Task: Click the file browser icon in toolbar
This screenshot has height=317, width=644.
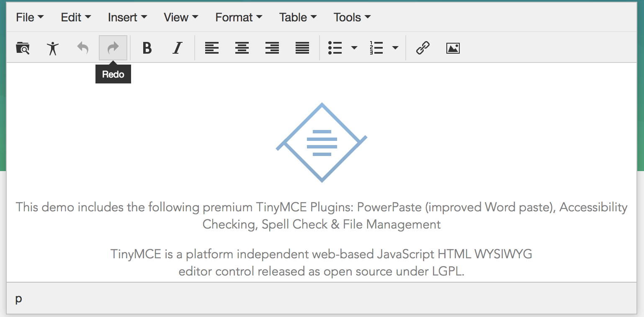Action: pos(23,48)
